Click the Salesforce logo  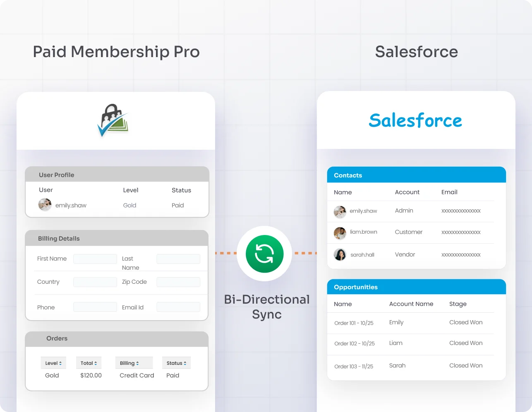coord(415,120)
